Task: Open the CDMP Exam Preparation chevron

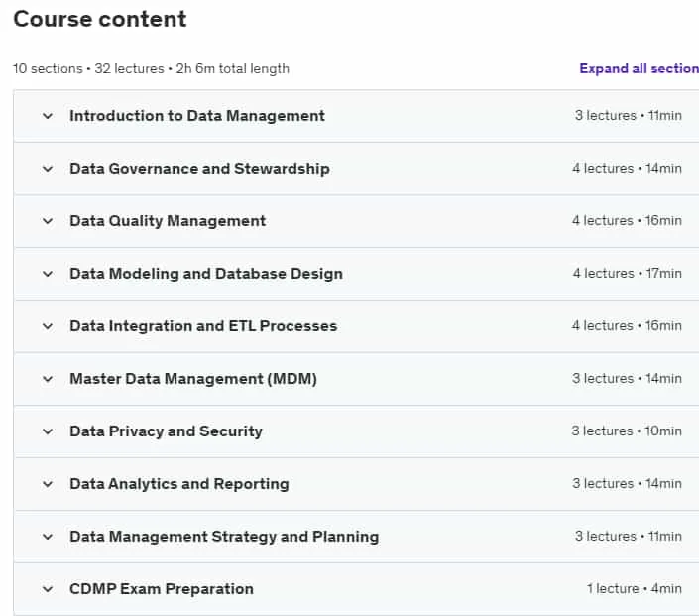Action: click(48, 589)
